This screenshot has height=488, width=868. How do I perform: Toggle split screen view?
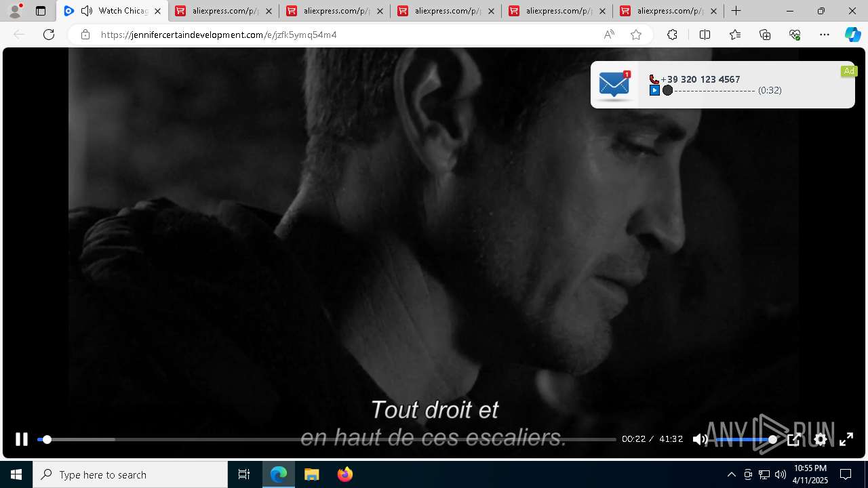click(705, 35)
